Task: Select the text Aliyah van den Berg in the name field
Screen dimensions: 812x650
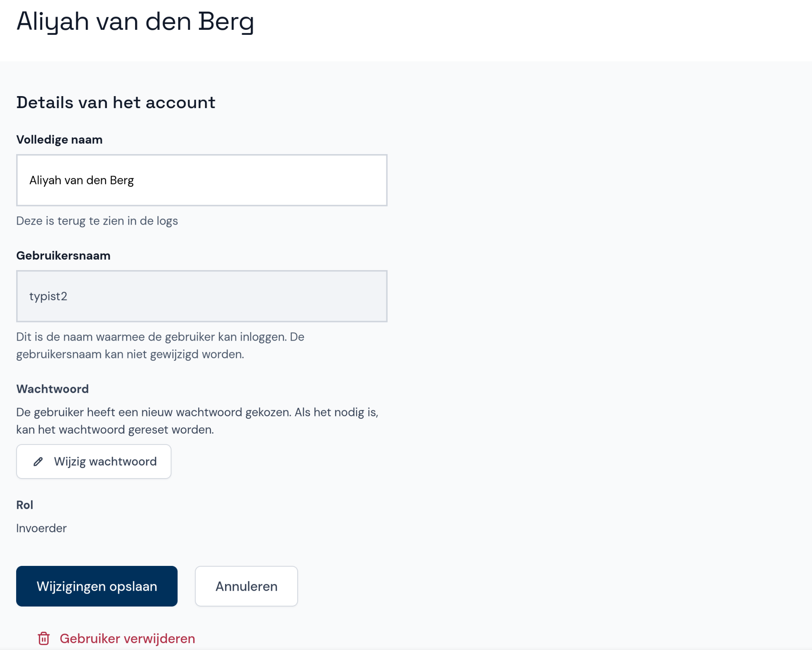Action: point(81,180)
